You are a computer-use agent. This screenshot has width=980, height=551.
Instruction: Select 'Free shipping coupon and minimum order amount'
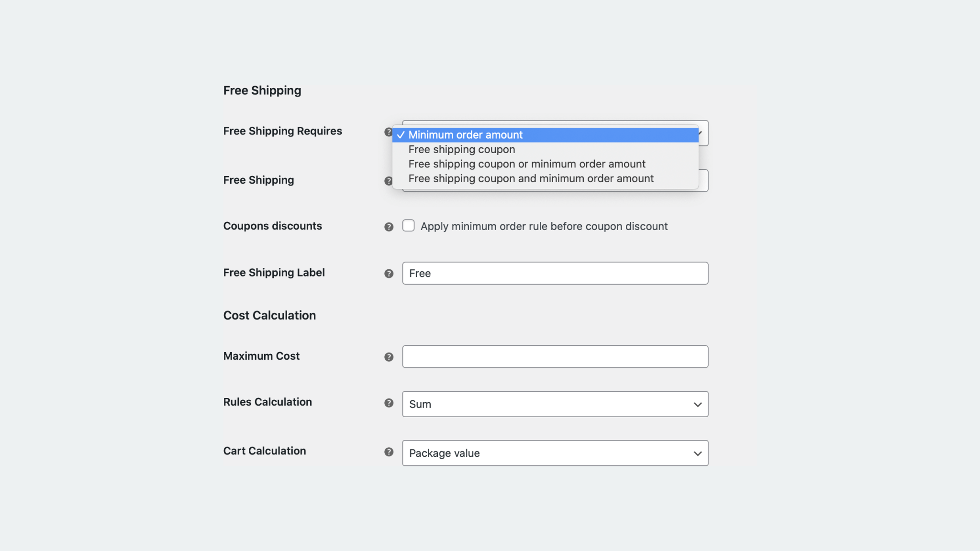click(x=531, y=178)
